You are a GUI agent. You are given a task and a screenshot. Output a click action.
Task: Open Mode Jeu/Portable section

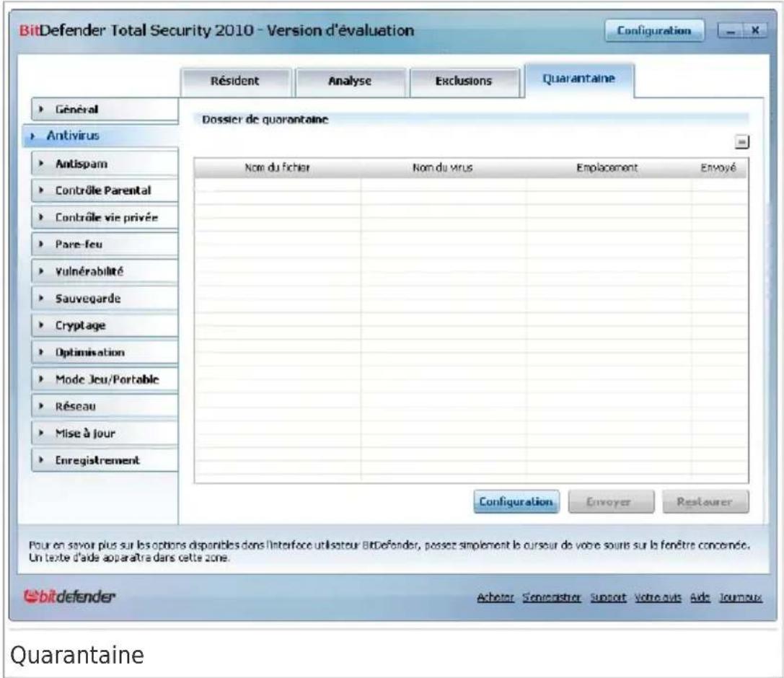coord(105,379)
